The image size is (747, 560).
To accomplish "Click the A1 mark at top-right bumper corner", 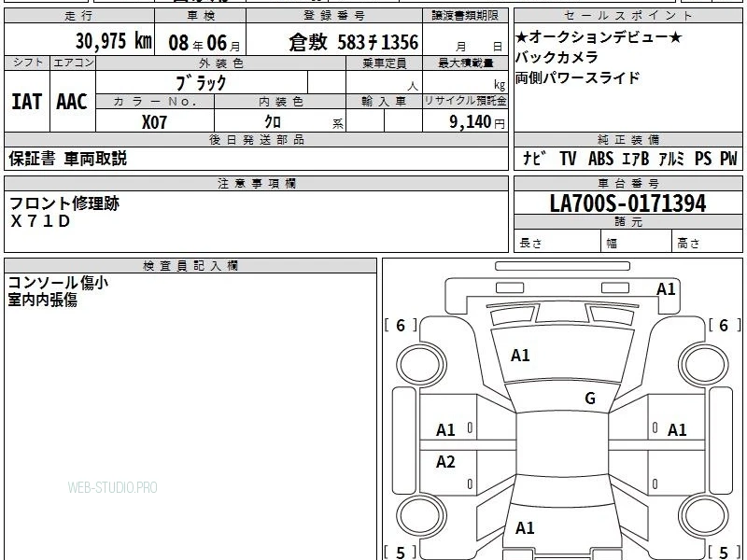I will click(x=666, y=289).
